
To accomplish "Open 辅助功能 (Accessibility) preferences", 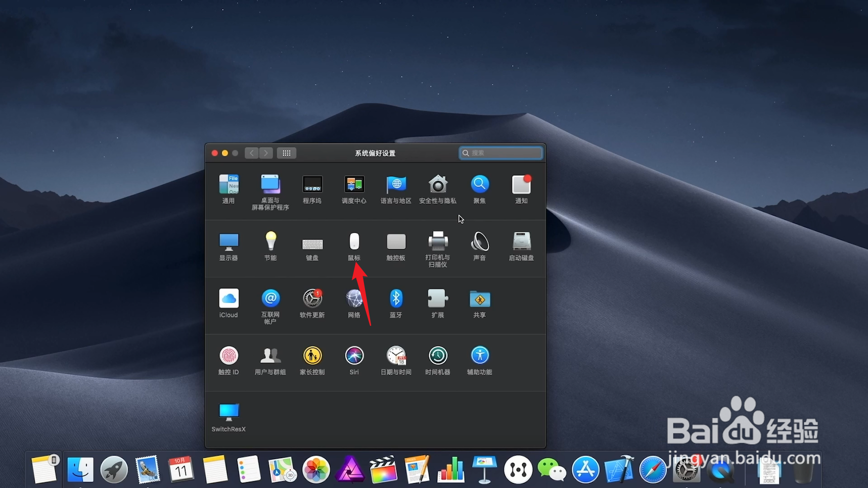I will click(480, 360).
